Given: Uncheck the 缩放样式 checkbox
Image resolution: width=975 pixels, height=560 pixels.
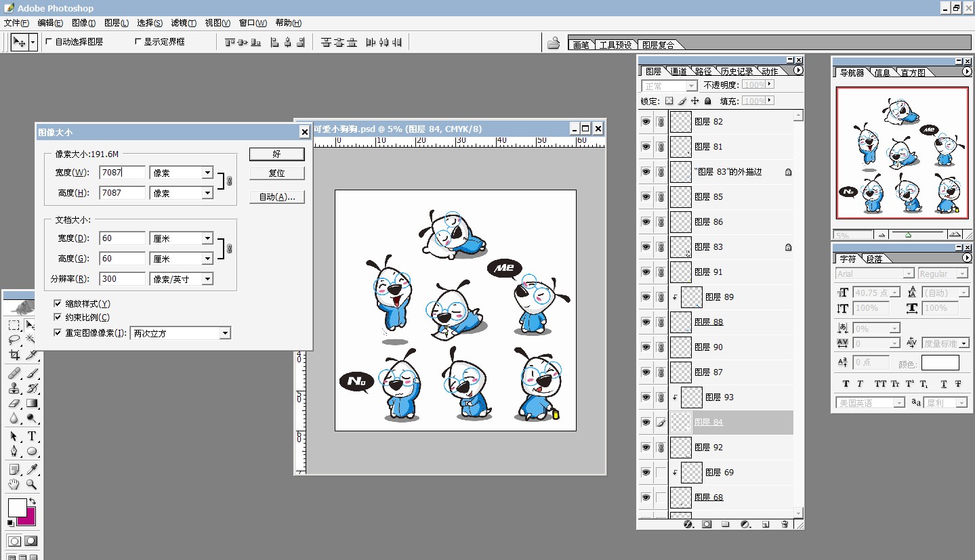Looking at the screenshot, I should pyautogui.click(x=58, y=303).
